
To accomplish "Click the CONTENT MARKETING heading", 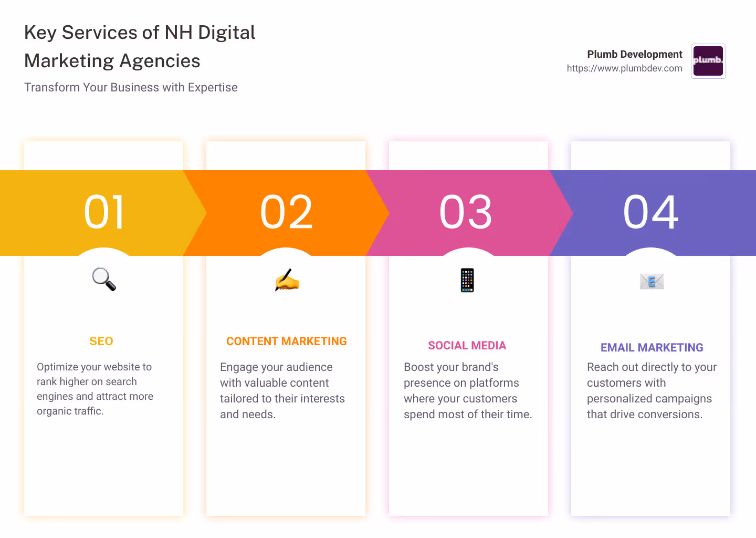I will click(x=286, y=341).
